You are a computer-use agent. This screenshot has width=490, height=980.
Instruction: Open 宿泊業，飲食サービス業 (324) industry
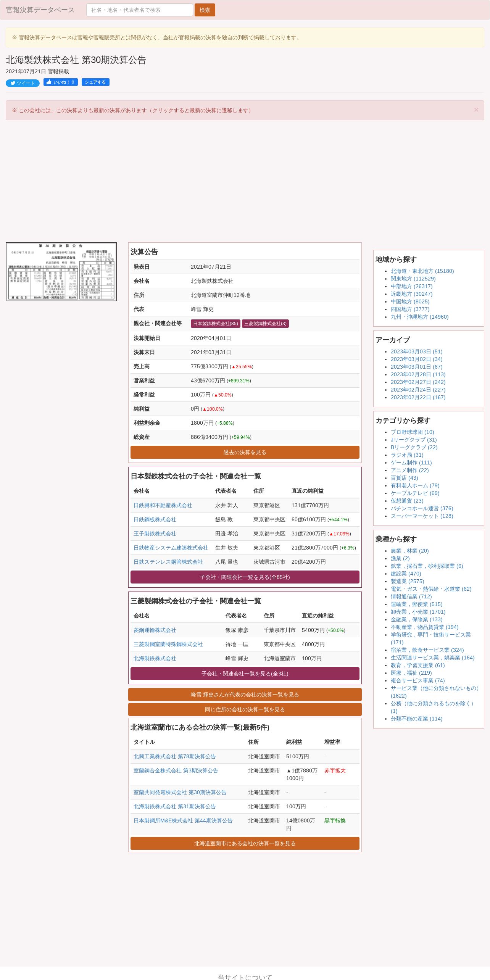427,650
